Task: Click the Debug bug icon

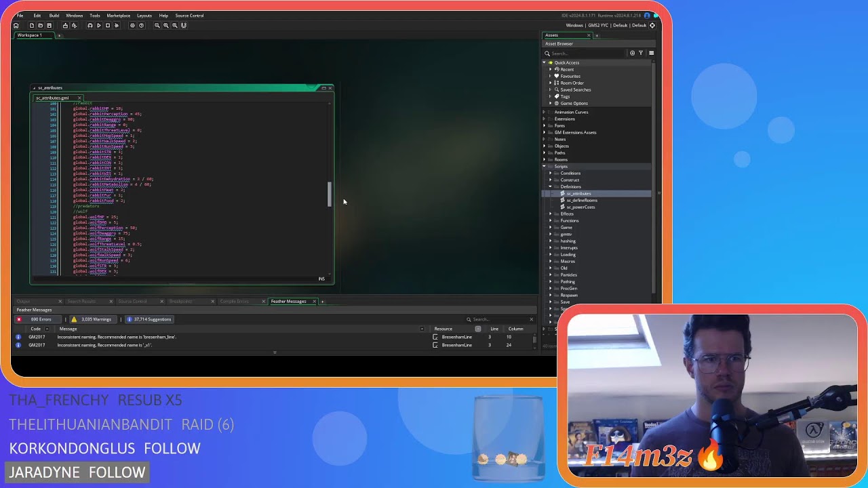Action: tap(90, 25)
